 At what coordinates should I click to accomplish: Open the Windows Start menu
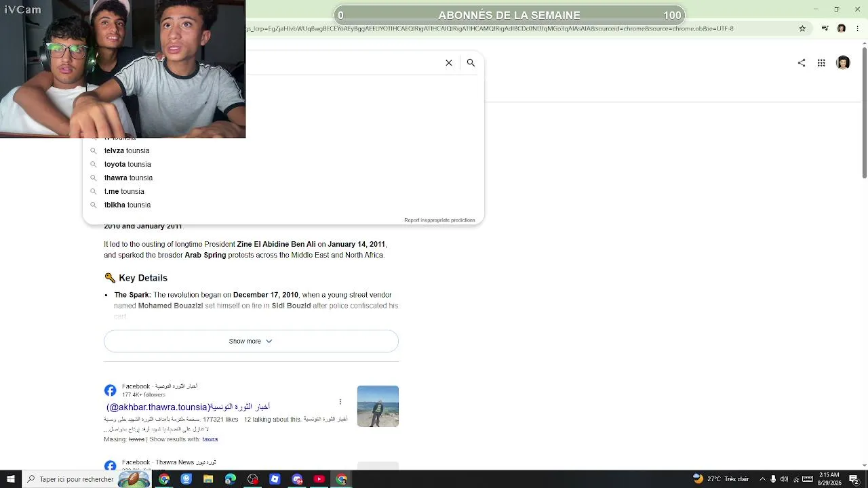tap(10, 479)
